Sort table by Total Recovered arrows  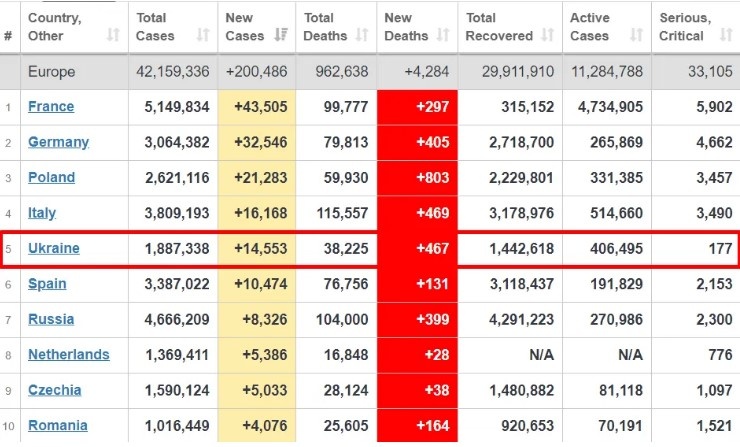547,34
